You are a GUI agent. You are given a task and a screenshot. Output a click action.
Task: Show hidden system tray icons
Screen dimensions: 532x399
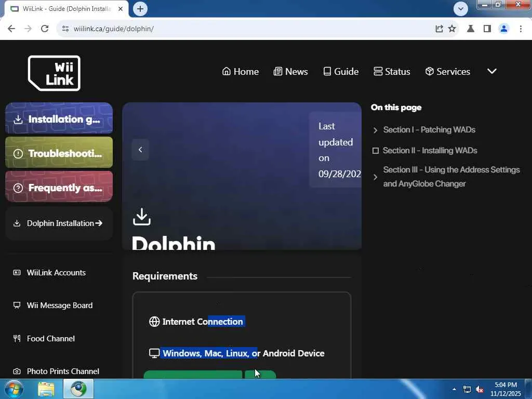pyautogui.click(x=454, y=389)
